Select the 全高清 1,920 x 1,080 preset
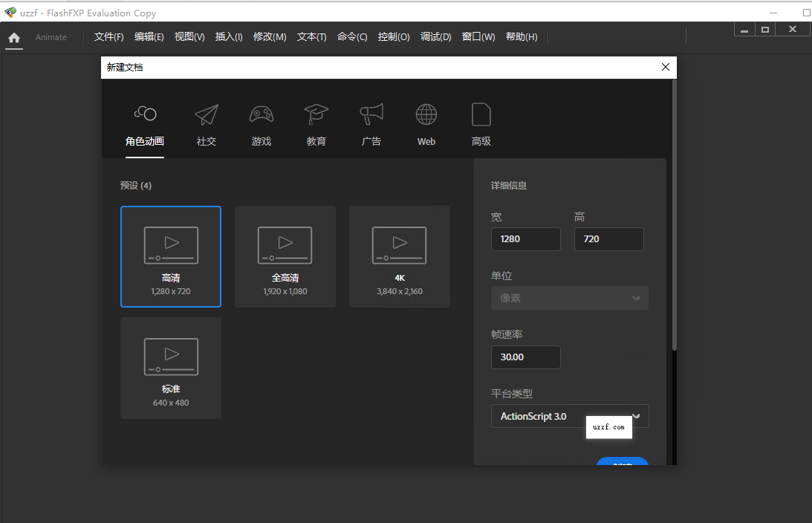Viewport: 812px width, 523px height. point(285,256)
